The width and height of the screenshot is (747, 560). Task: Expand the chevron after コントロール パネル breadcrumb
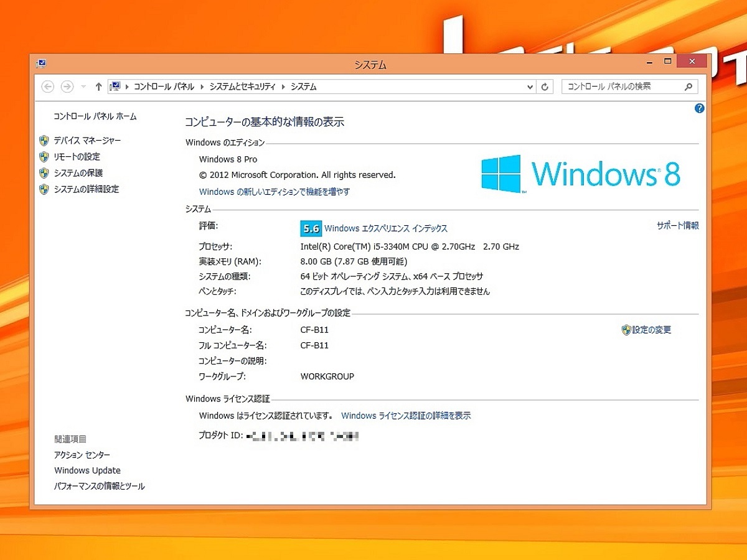click(202, 87)
